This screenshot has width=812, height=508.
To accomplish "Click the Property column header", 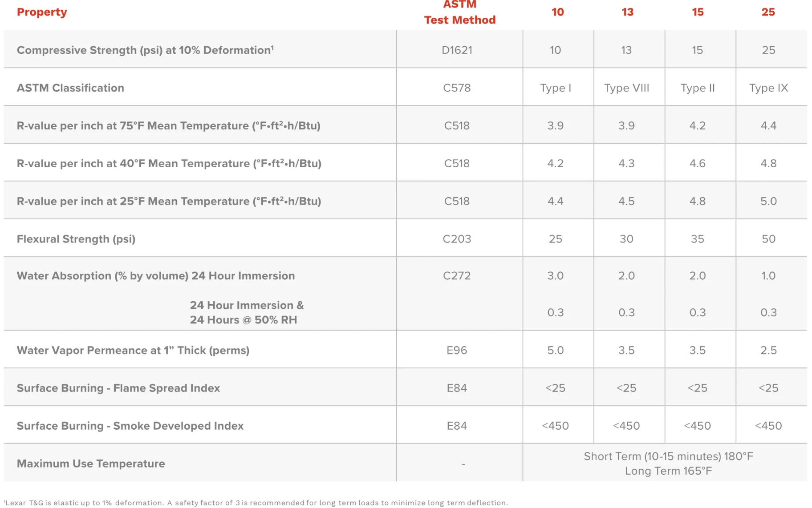I will 42,12.
